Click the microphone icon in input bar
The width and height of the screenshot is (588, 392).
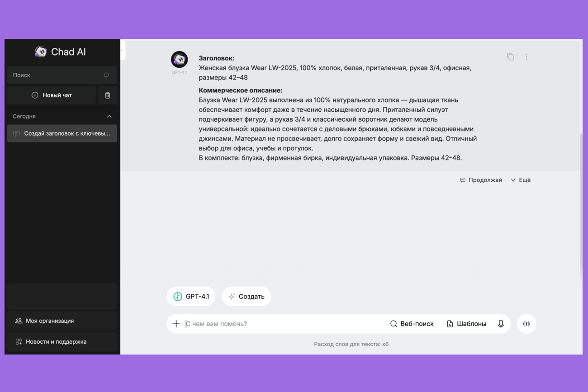tap(501, 324)
